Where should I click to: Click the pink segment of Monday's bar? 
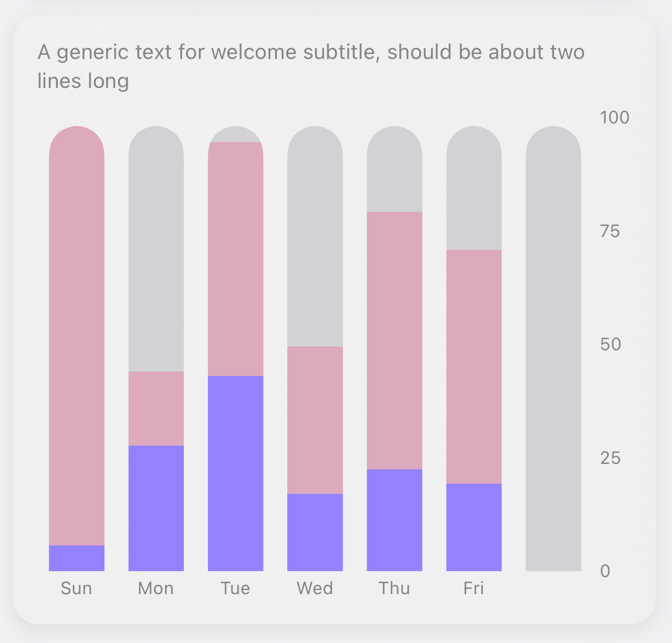point(156,408)
